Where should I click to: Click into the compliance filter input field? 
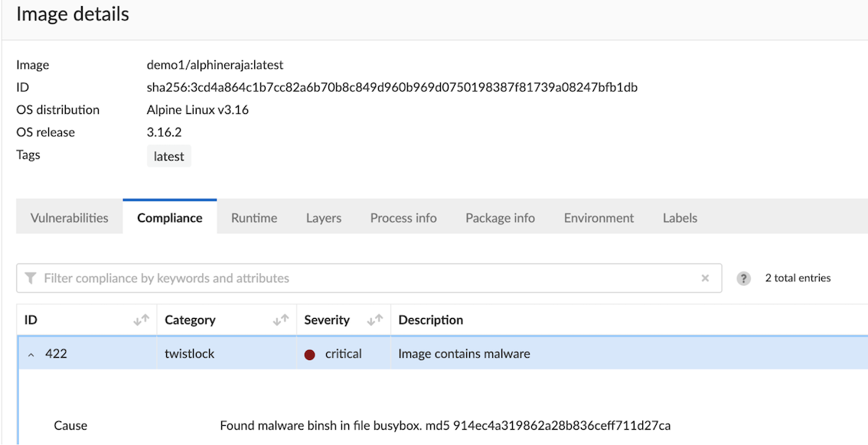click(x=306, y=278)
